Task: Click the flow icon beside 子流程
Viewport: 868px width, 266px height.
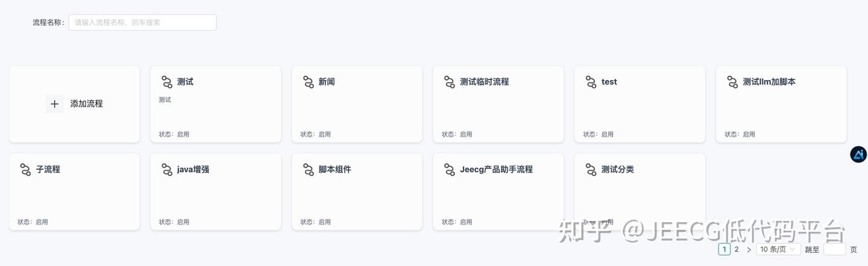Action: pos(25,170)
